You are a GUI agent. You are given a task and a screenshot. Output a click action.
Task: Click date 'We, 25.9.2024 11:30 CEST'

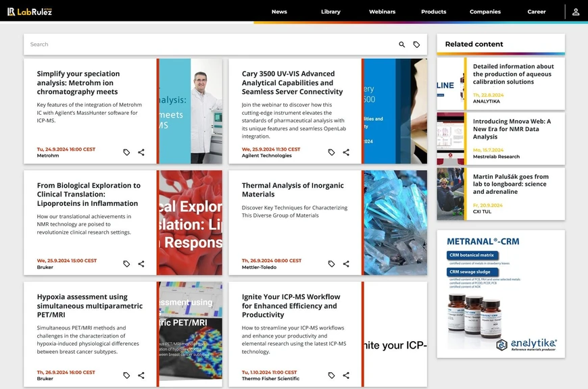(271, 149)
